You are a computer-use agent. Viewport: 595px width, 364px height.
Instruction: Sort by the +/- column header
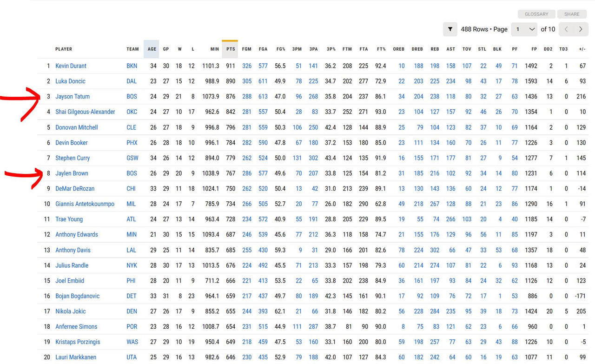pos(582,49)
